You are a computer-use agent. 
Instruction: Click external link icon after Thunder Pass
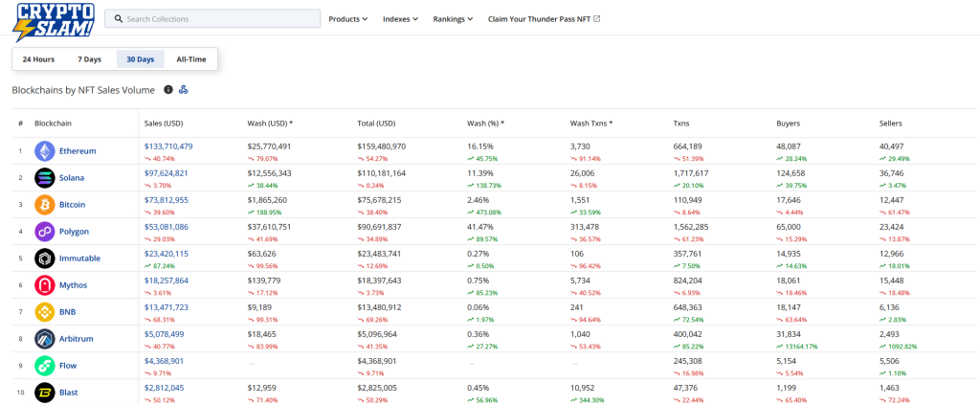(597, 19)
